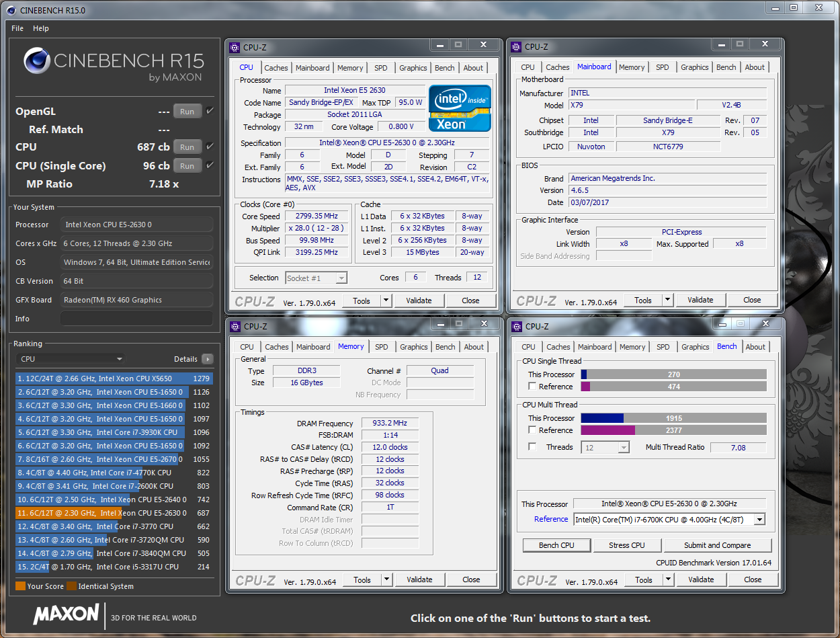The height and width of the screenshot is (638, 840).
Task: Enable Reference checkbox under CPU Single Thread
Action: pyautogui.click(x=532, y=387)
